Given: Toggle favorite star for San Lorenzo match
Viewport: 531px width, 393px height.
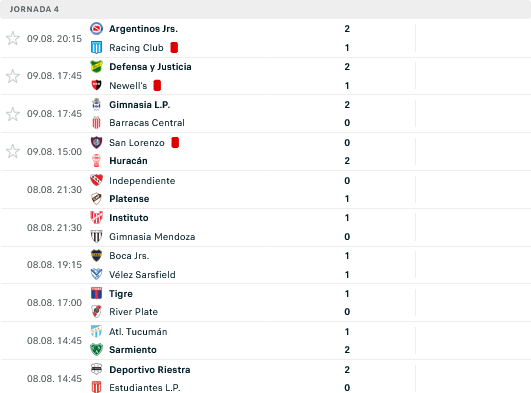Looking at the screenshot, I should tap(13, 151).
